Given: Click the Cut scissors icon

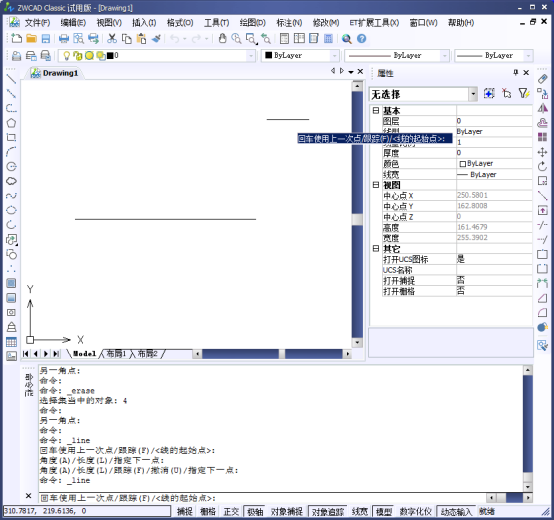Looking at the screenshot, I should click(112, 39).
